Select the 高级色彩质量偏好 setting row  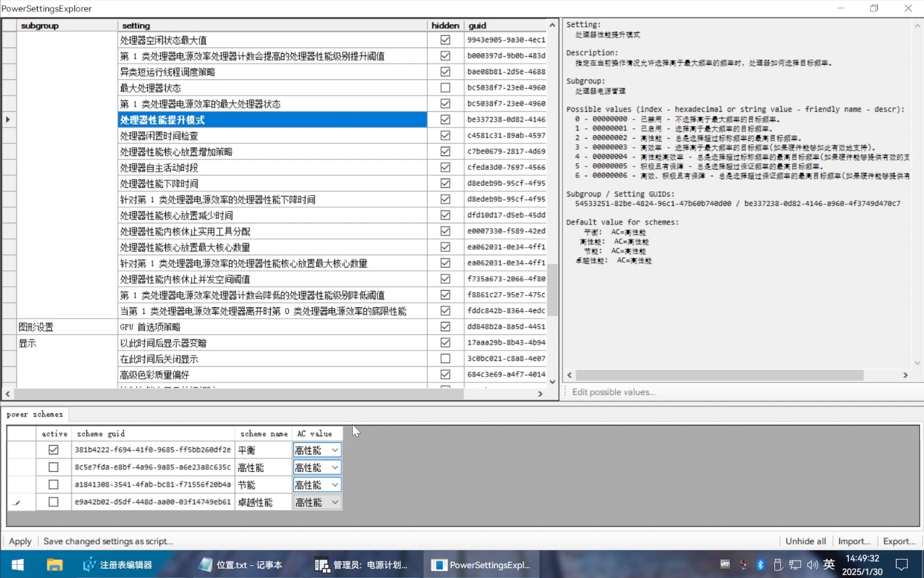pyautogui.click(x=273, y=375)
